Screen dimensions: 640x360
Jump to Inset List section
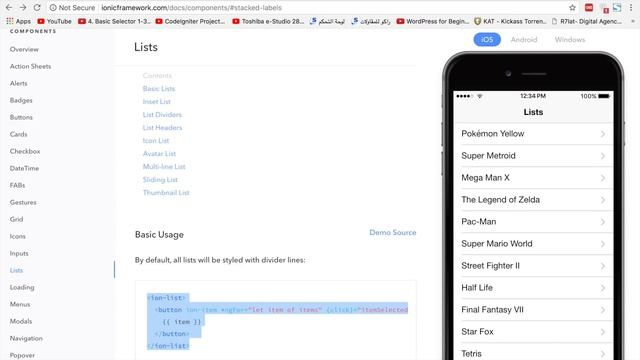pos(157,102)
